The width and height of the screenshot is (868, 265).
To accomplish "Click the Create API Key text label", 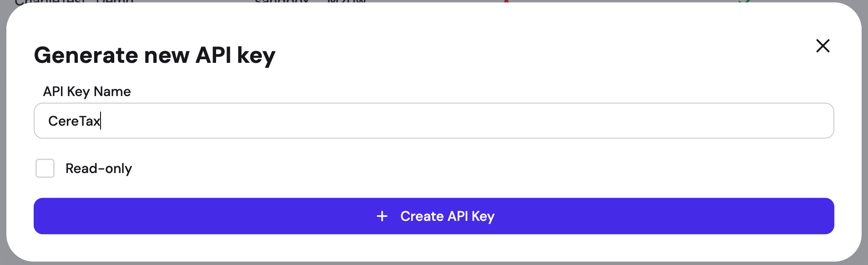I will click(447, 216).
